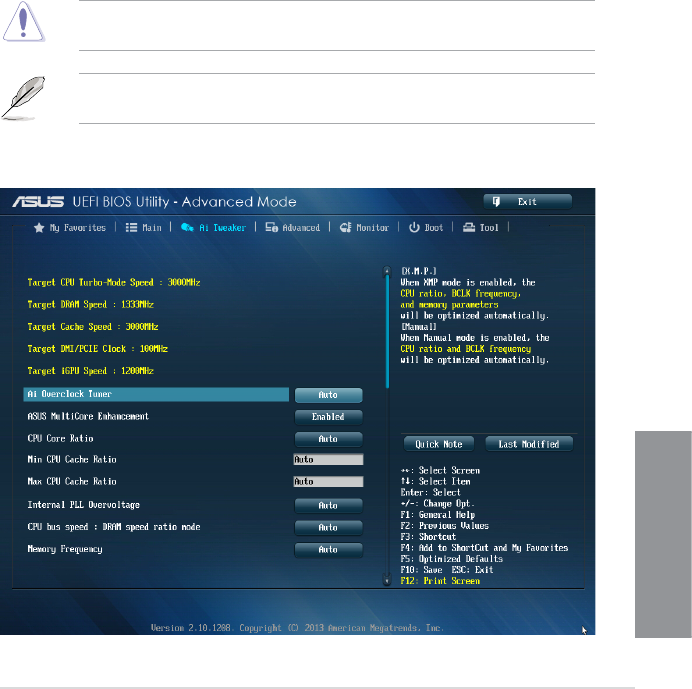Click the Monitor tab icon
The width and height of the screenshot is (692, 689).
coord(345,228)
